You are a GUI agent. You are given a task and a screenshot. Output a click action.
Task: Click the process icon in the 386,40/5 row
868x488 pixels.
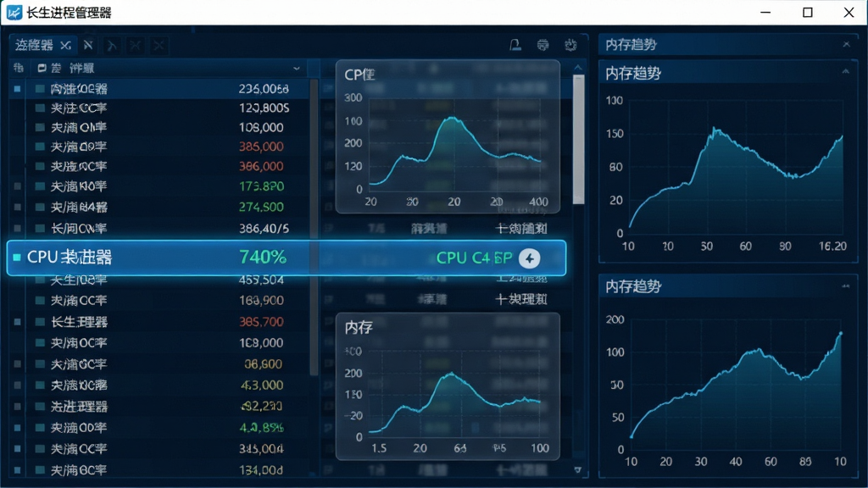[40, 228]
